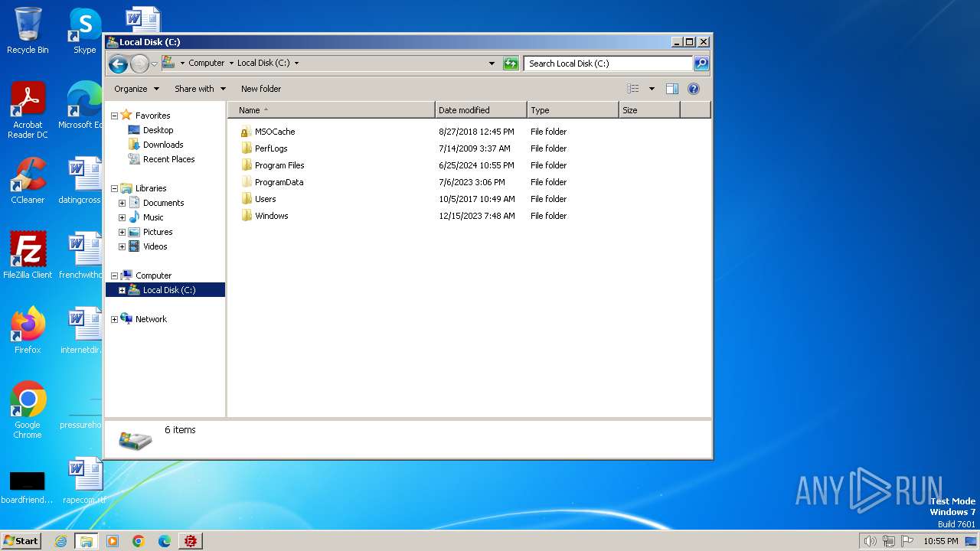Screen dimensions: 980x551
Task: Sort by the Date modified column
Action: pyautogui.click(x=481, y=110)
